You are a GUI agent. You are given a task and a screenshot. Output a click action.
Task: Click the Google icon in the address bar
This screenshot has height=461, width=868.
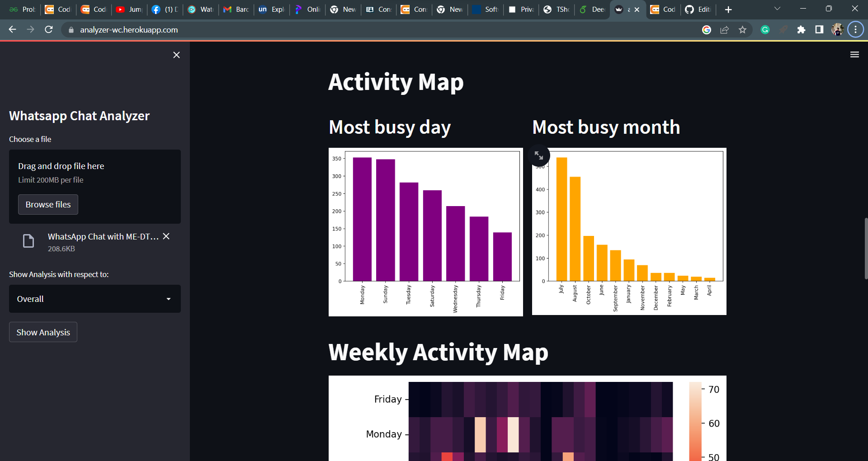pos(707,30)
